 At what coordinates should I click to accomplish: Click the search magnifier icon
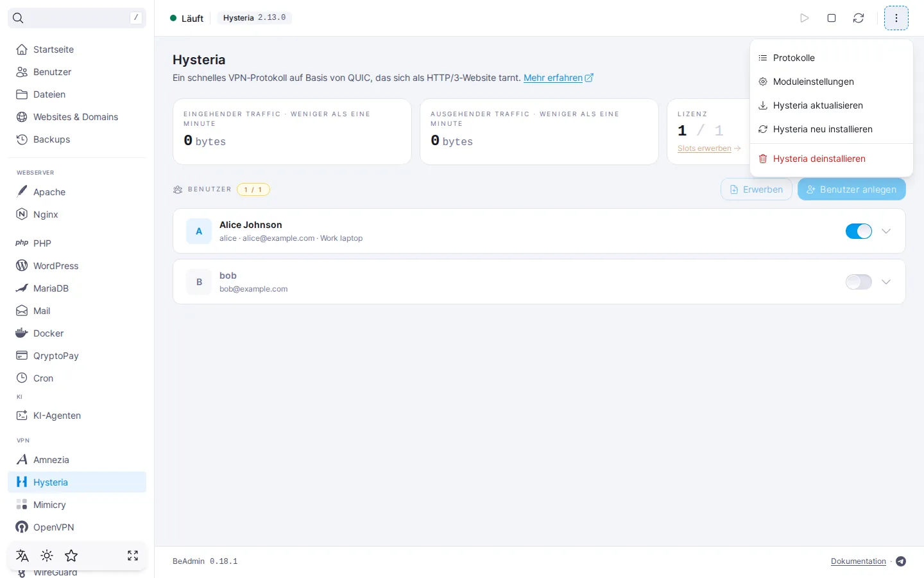[18, 18]
